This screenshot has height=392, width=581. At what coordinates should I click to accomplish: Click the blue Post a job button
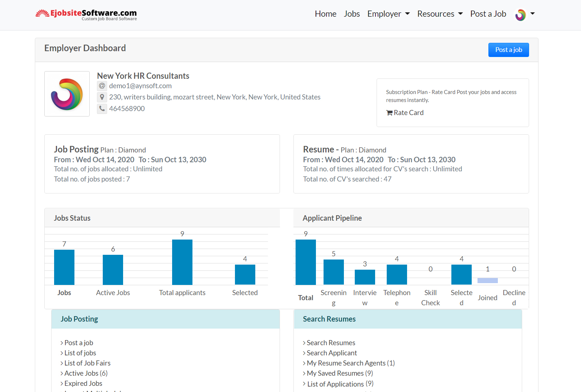pyautogui.click(x=508, y=50)
